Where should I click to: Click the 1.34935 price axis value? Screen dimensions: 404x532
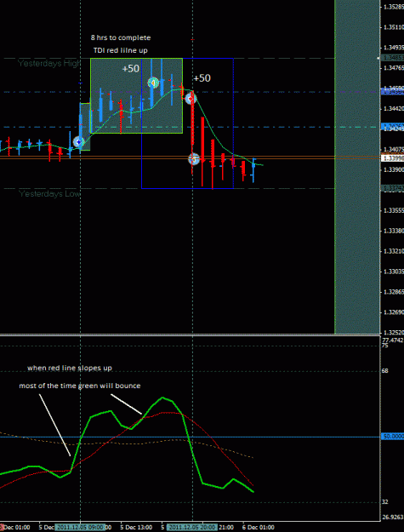click(x=394, y=48)
